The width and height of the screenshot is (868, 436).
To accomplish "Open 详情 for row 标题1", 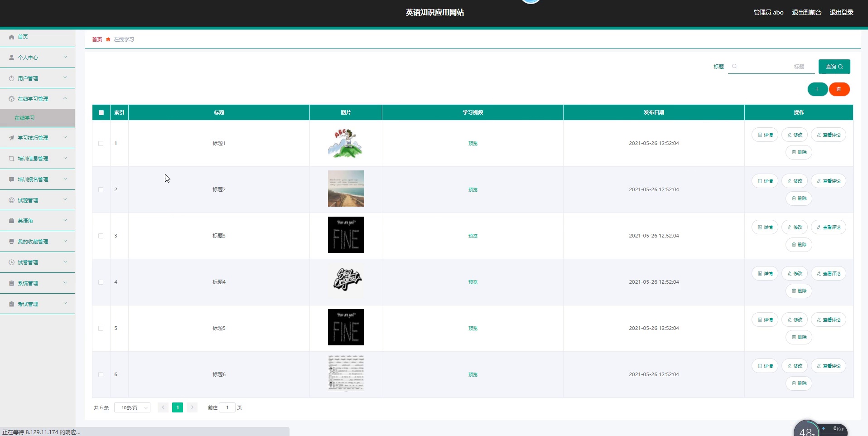I will (x=765, y=135).
